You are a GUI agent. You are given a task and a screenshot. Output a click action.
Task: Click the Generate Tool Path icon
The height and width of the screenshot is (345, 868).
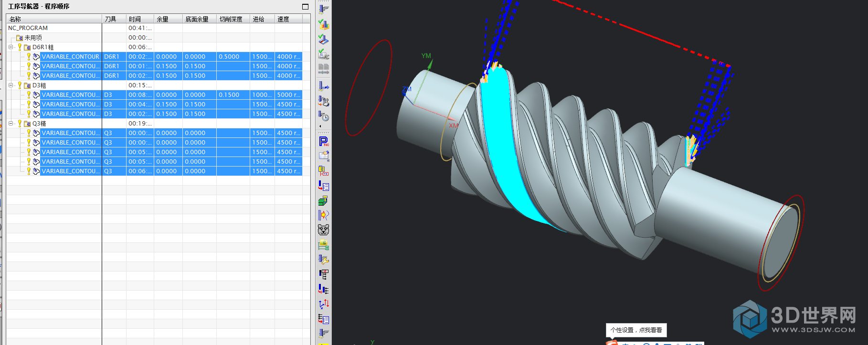point(324,9)
